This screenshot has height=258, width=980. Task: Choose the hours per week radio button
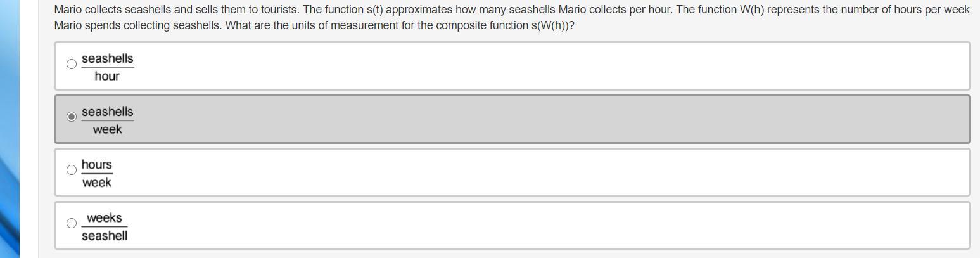tap(72, 170)
